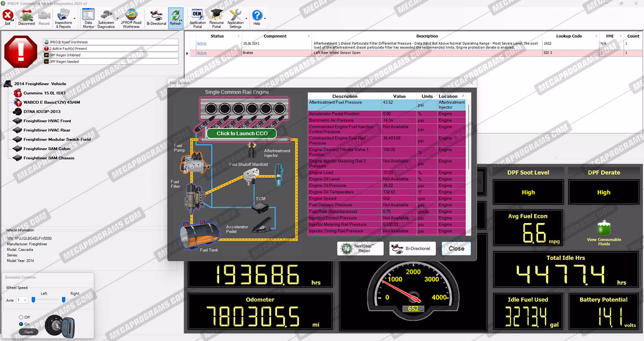
Task: Open Subsystem Diagnostics tool
Action: click(106, 18)
